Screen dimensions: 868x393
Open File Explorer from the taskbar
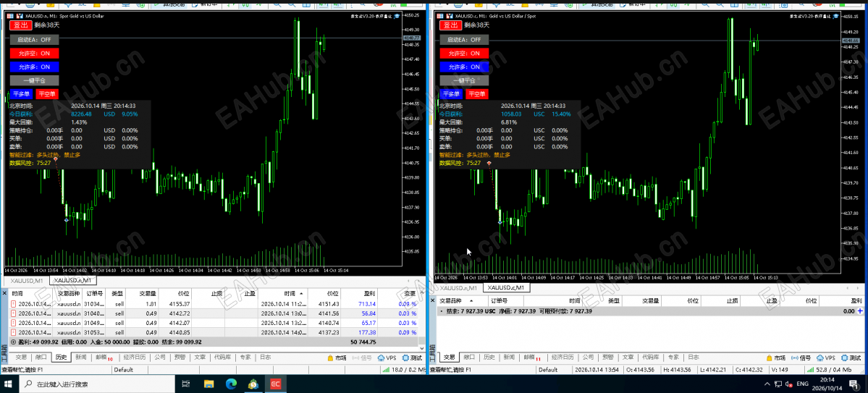208,384
